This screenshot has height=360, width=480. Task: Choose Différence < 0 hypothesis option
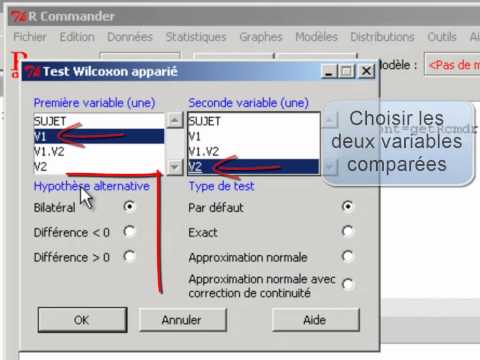pyautogui.click(x=129, y=232)
